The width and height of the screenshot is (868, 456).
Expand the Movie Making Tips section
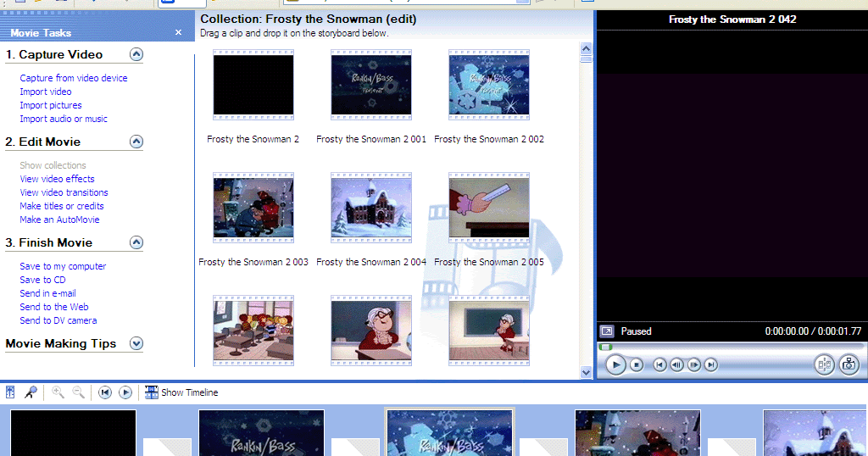coord(136,343)
